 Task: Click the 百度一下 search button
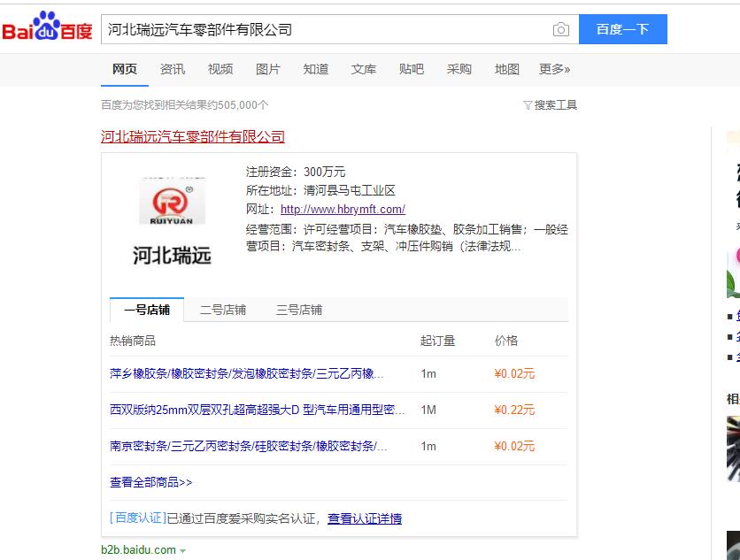coord(623,29)
